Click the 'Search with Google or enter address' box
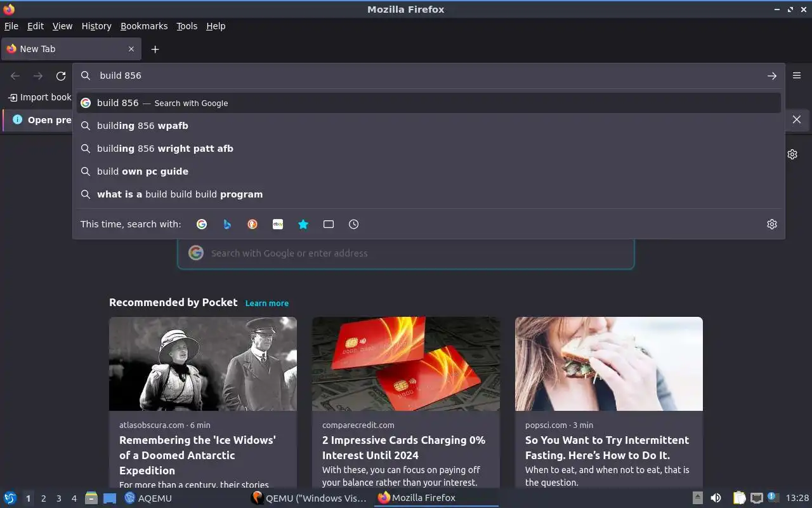 pyautogui.click(x=406, y=253)
